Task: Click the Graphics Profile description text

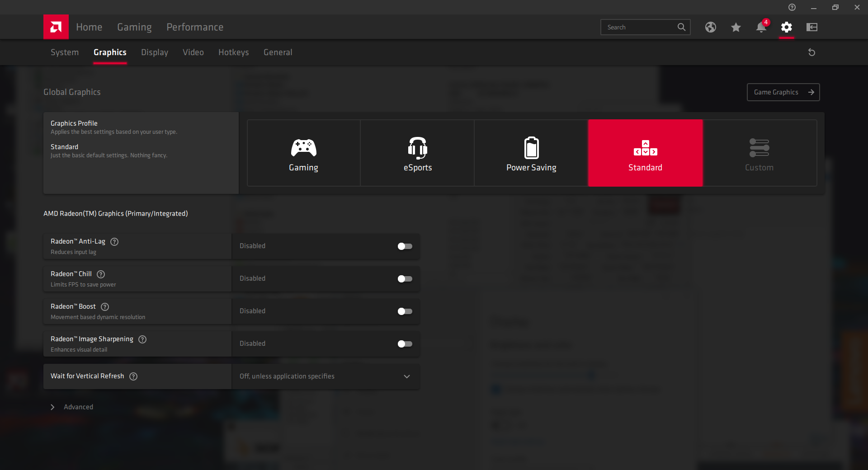Action: (x=114, y=132)
